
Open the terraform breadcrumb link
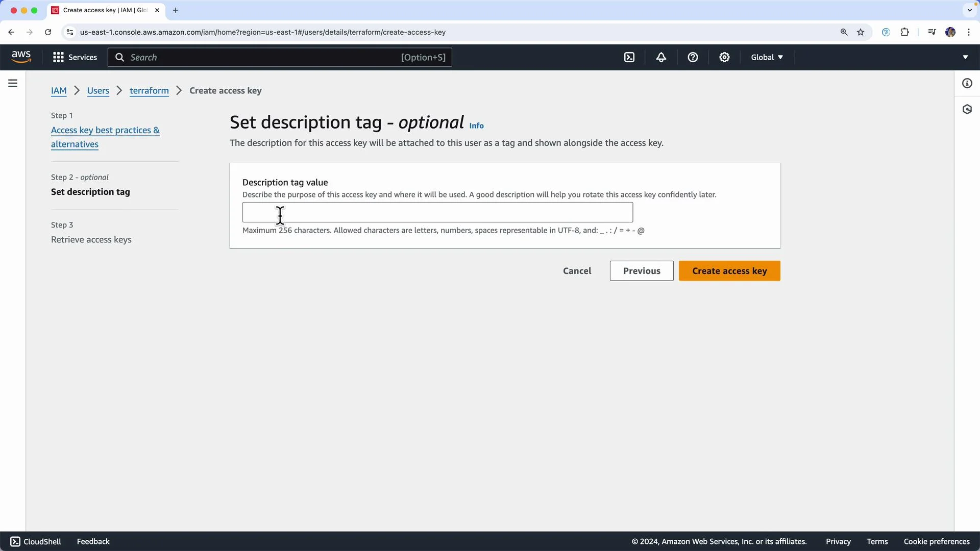point(149,90)
